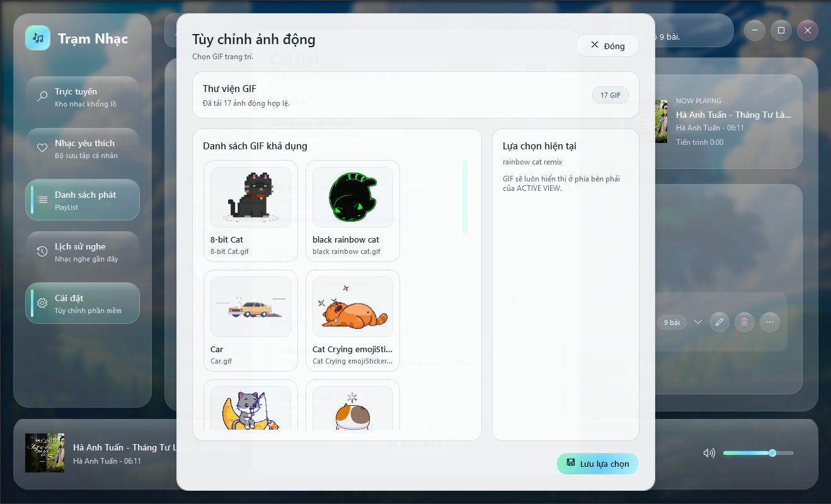The height and width of the screenshot is (504, 831).
Task: Click the GIF list vertical scrollbar
Action: 465,197
